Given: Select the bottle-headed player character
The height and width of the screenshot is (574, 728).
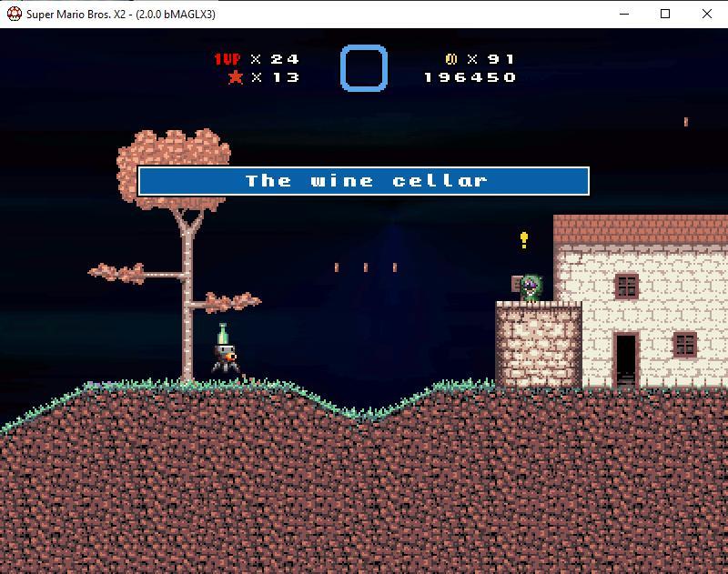Looking at the screenshot, I should pyautogui.click(x=222, y=350).
